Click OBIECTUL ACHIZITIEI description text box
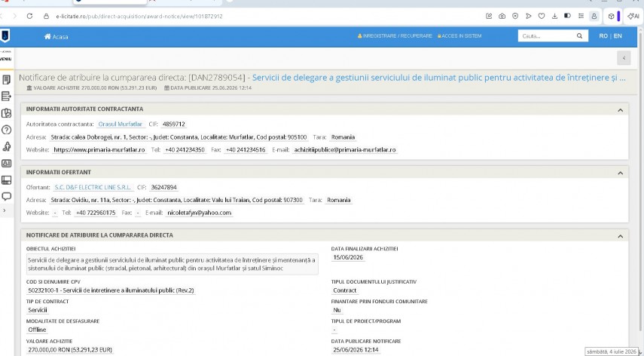The width and height of the screenshot is (644, 356). (172, 264)
